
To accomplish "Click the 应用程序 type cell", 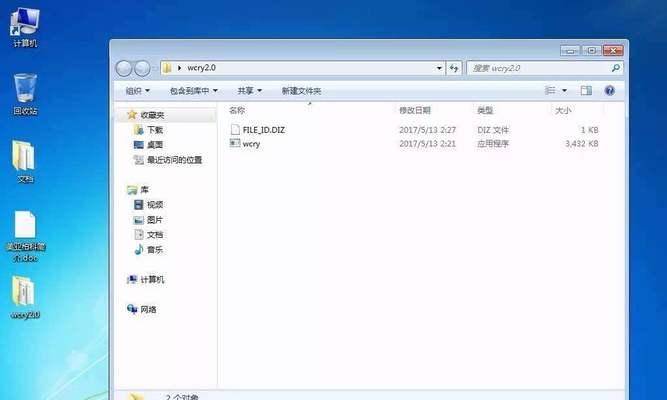I will pos(493,144).
